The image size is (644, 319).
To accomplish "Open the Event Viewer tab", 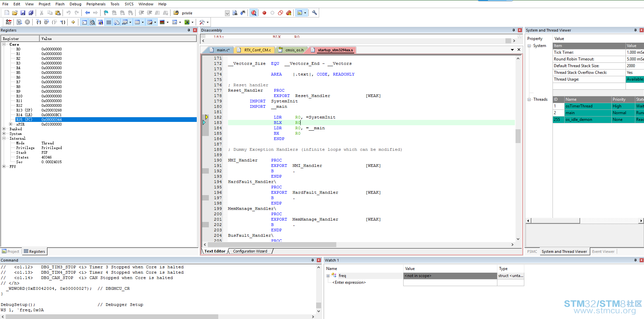I will (603, 252).
